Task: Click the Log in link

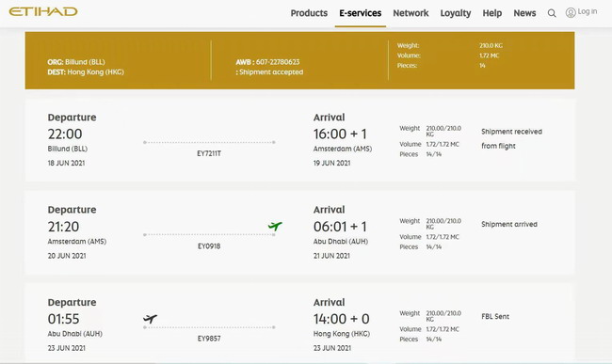Action: point(588,11)
